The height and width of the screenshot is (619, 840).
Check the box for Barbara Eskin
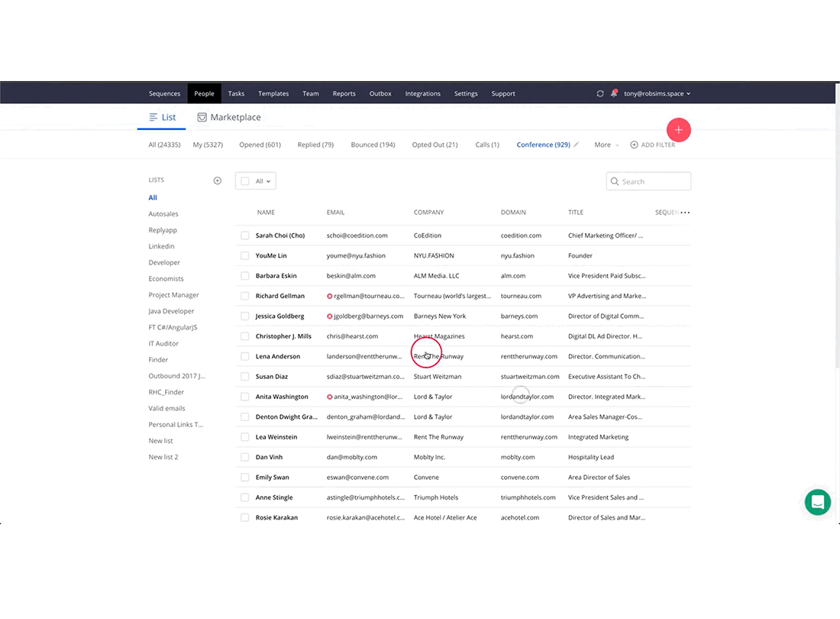point(245,276)
